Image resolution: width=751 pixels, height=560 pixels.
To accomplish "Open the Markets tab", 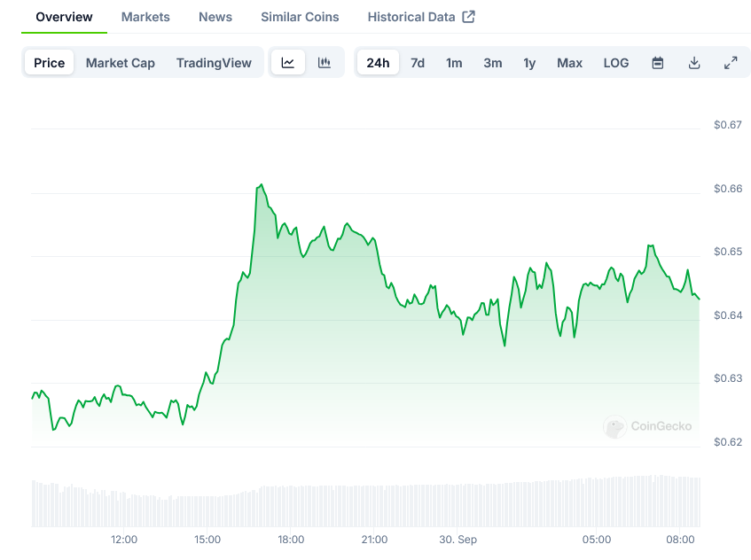I will (145, 17).
